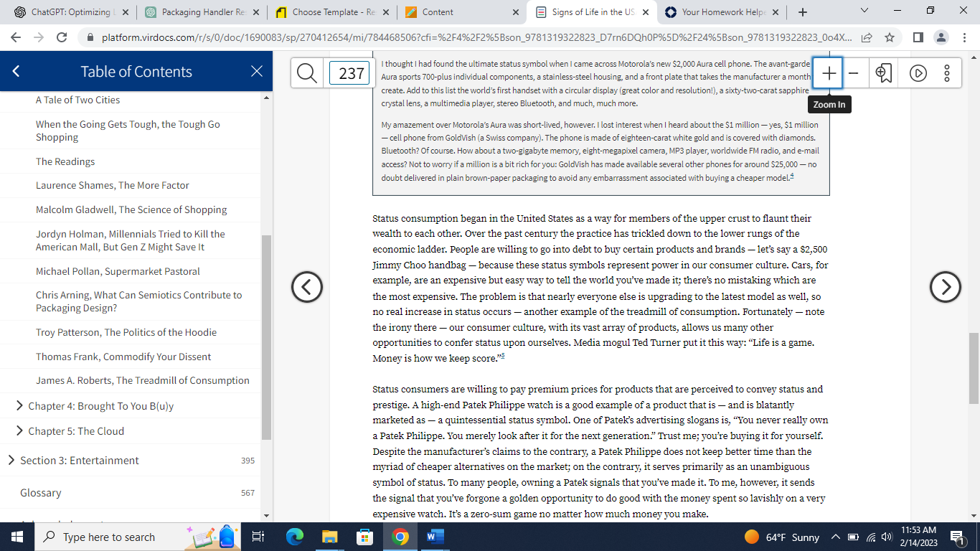This screenshot has width=980, height=551.
Task: Click the page's vertical scrollbar thumb
Action: coord(974,369)
